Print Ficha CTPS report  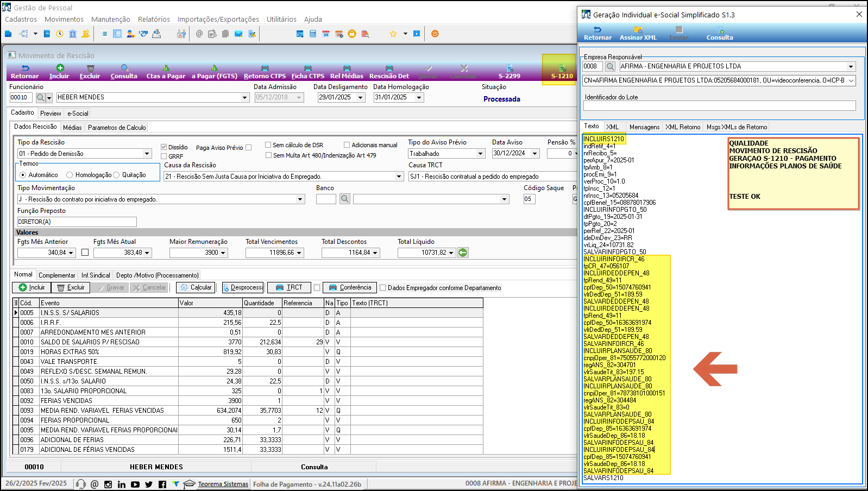[308, 72]
